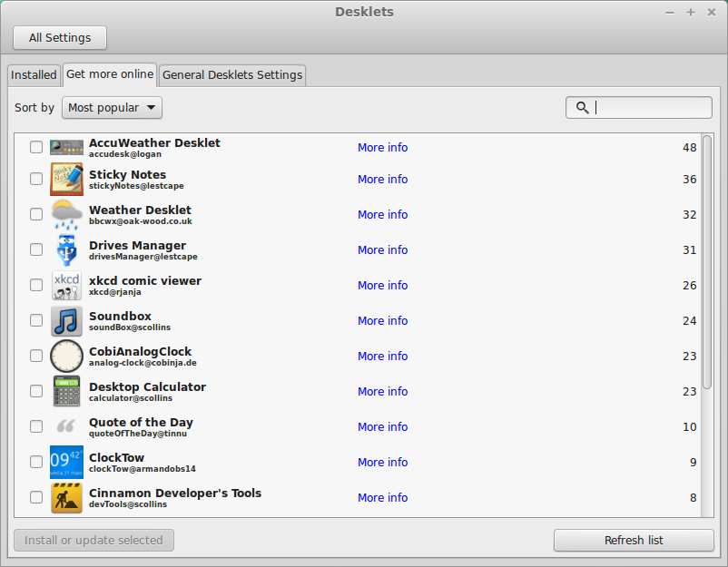The width and height of the screenshot is (728, 567).
Task: Switch to the Installed tab
Action: coord(34,75)
